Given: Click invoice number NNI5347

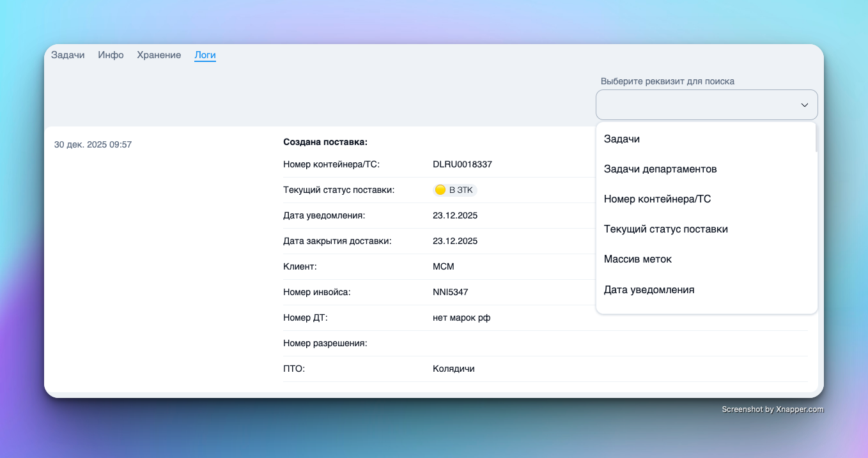Looking at the screenshot, I should 450,292.
